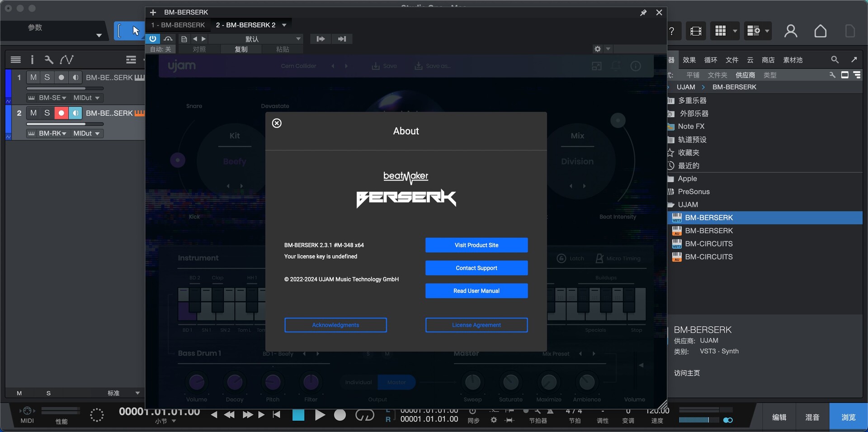The image size is (868, 432).
Task: Click the track list hamburger icon
Action: [x=16, y=59]
